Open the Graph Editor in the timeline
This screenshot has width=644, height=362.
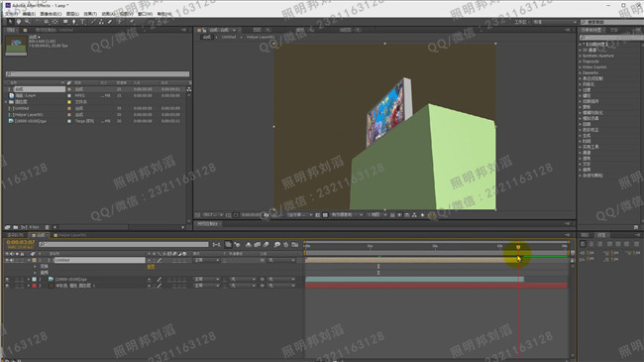click(295, 244)
